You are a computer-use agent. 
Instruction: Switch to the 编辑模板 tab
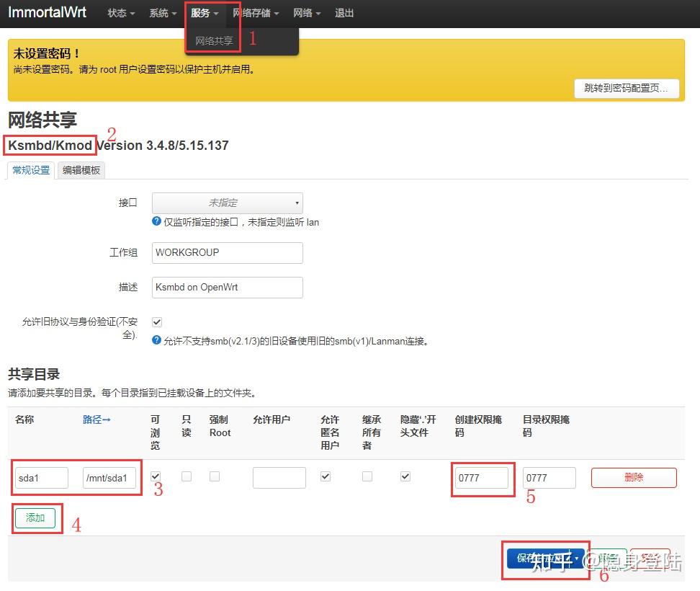coord(81,170)
